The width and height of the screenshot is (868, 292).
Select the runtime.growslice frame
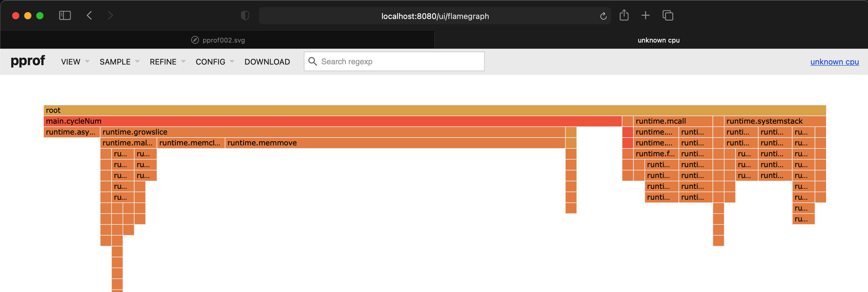(x=333, y=132)
